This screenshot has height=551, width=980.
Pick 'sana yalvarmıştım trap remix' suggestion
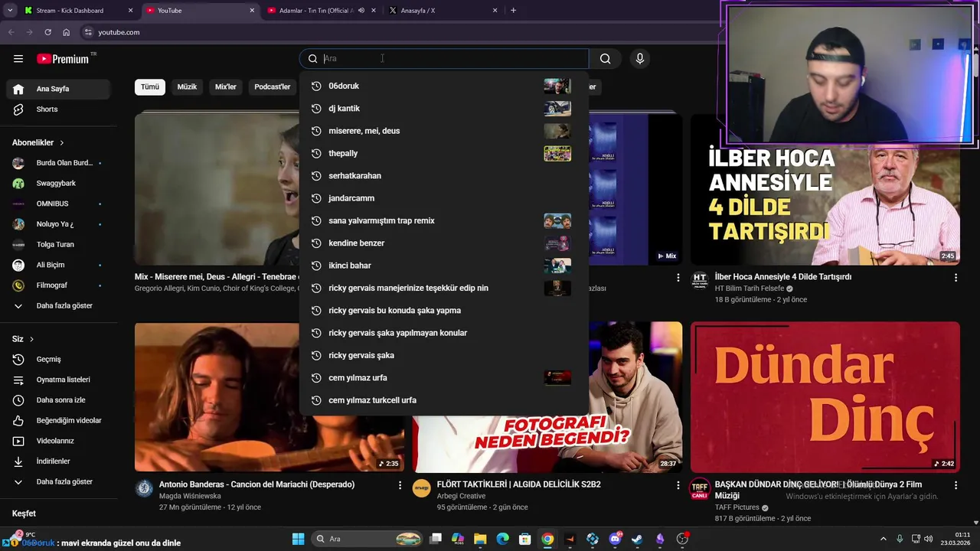pyautogui.click(x=444, y=220)
